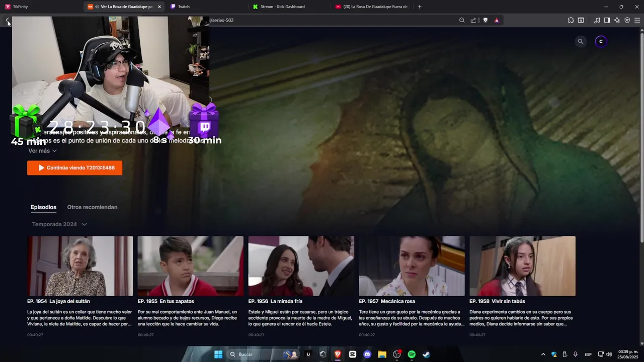Open a new browser tab with plus

click(x=420, y=7)
